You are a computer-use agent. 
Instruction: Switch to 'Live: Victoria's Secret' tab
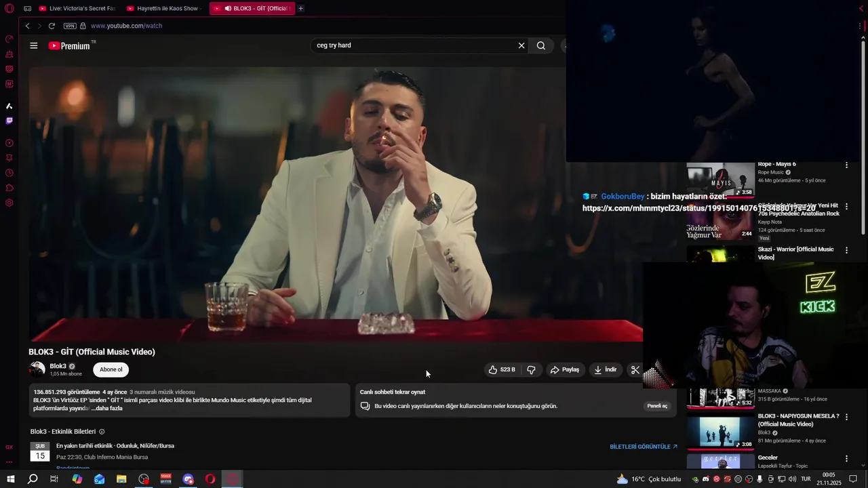click(77, 9)
